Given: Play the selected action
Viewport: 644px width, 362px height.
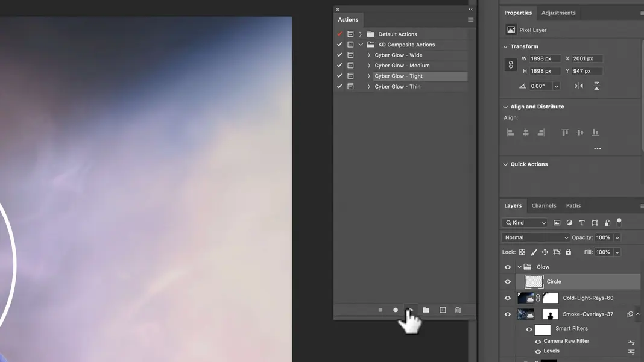Looking at the screenshot, I should 411,310.
